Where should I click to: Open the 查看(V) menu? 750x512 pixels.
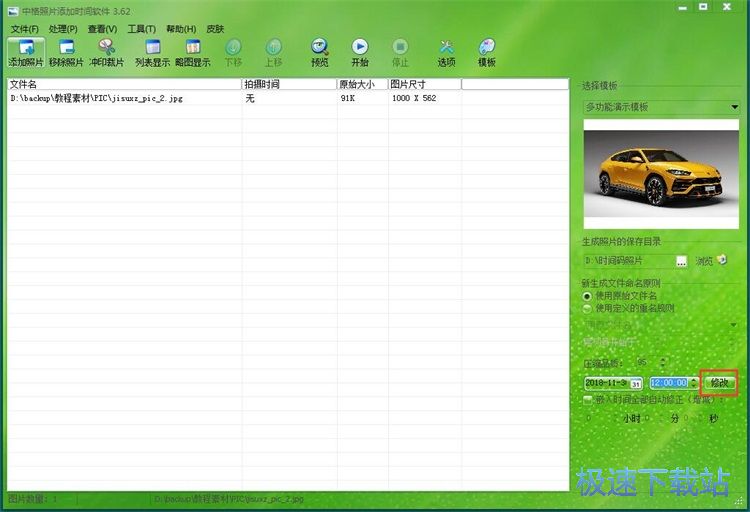click(x=102, y=29)
